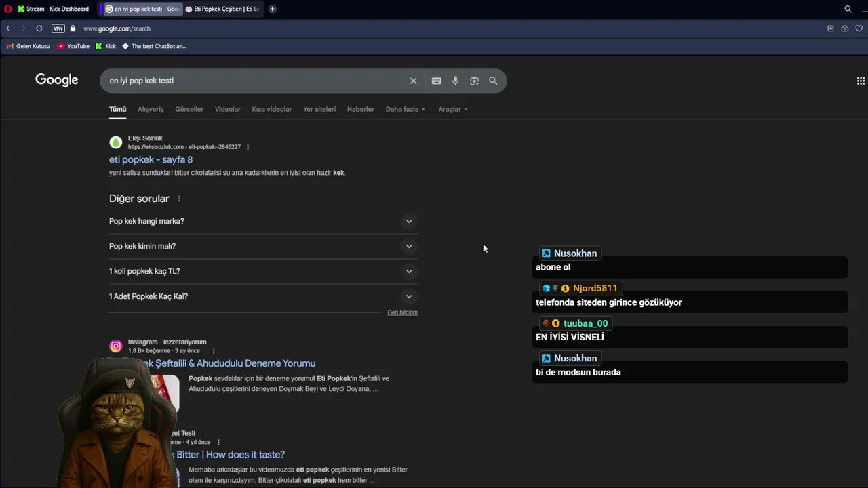Expand '1 Adet Popkek Kaç Kal?' question
This screenshot has width=868, height=488.
tap(263, 296)
